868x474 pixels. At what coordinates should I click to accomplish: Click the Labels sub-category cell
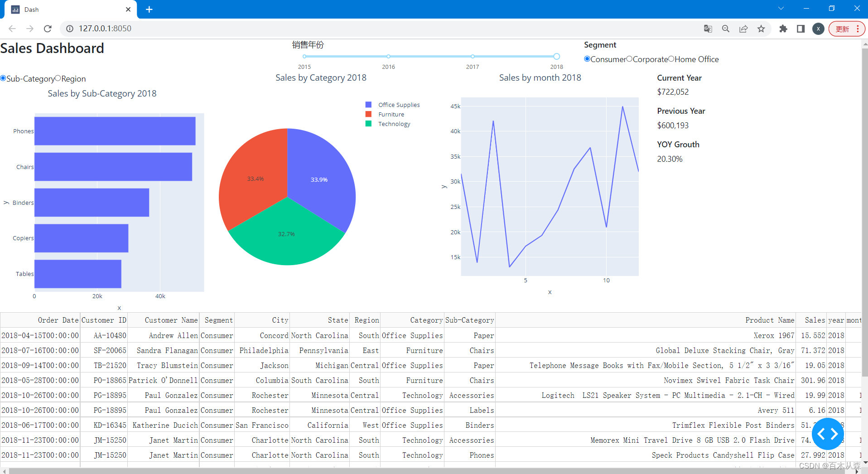[x=470, y=410]
